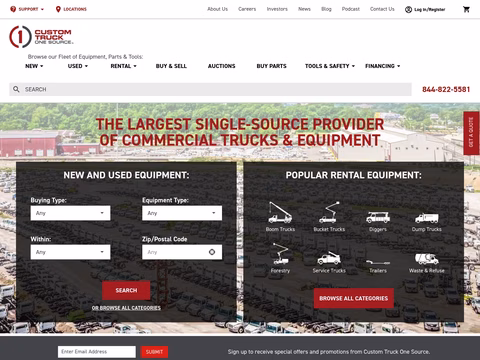Click the Log in/Register link
This screenshot has height=360, width=480.
(430, 10)
